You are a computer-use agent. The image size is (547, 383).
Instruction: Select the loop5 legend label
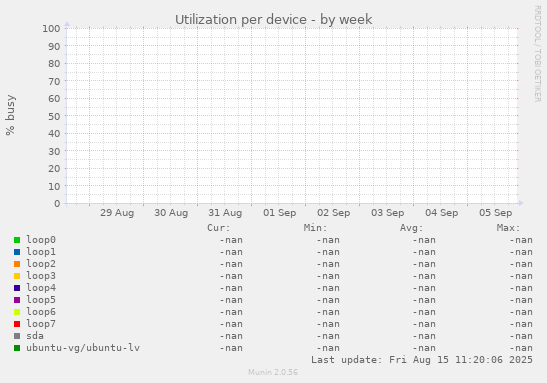41,300
